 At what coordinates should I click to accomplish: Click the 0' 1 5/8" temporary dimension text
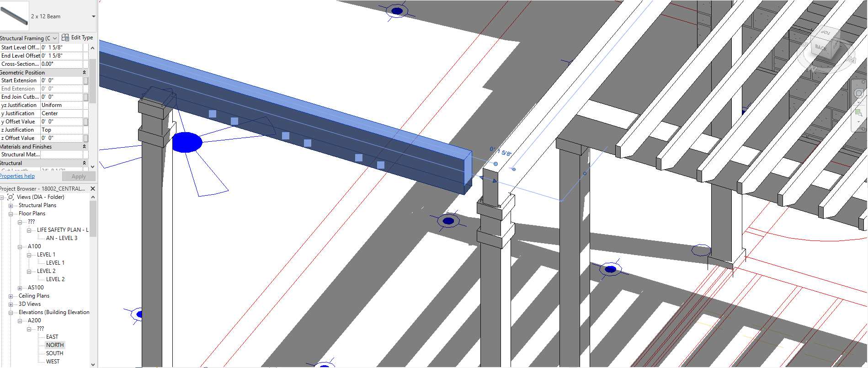(x=501, y=151)
